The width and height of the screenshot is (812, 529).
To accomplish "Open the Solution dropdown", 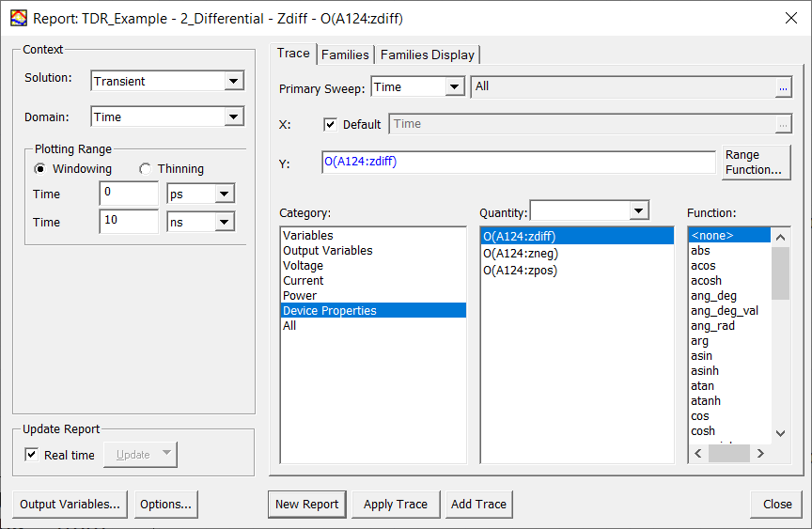I will pyautogui.click(x=234, y=82).
